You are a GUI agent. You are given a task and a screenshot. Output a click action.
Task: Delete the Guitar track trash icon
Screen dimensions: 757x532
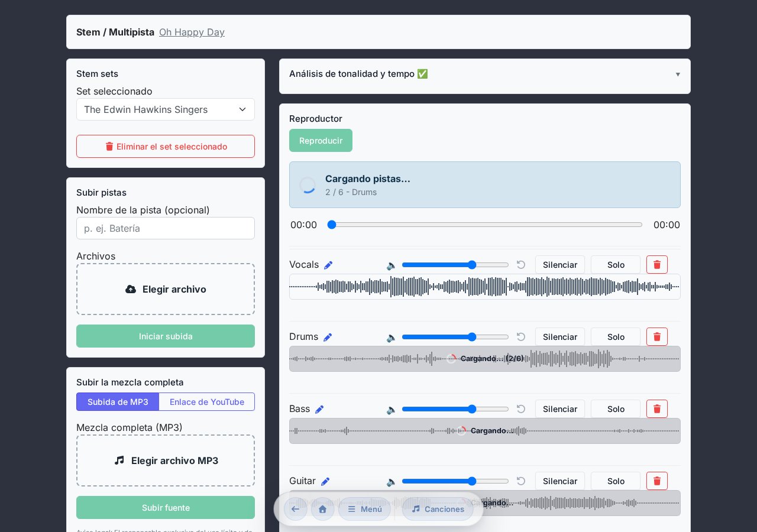(657, 481)
